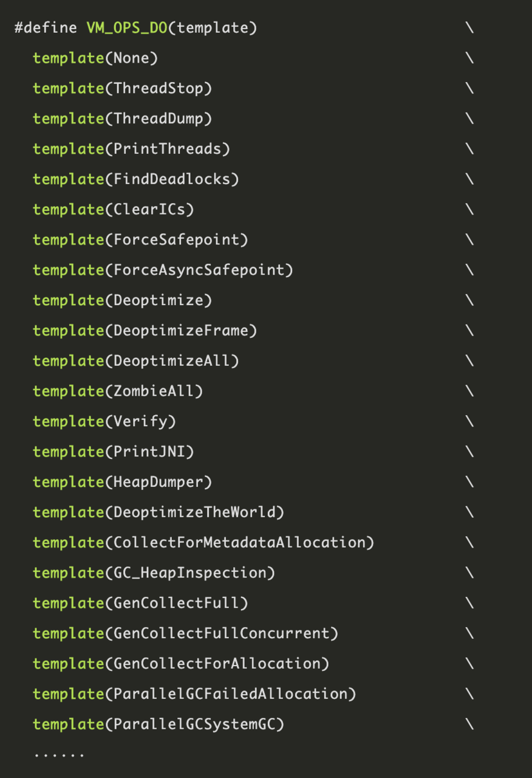Place cursor on HeapDumper
Viewport: 532px width, 778px height.
coord(158,482)
